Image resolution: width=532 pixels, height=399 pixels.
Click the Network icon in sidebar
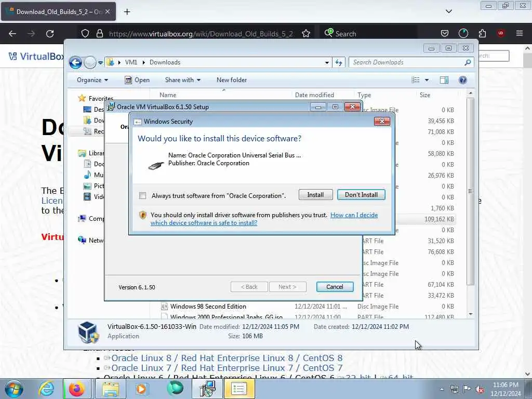click(82, 240)
